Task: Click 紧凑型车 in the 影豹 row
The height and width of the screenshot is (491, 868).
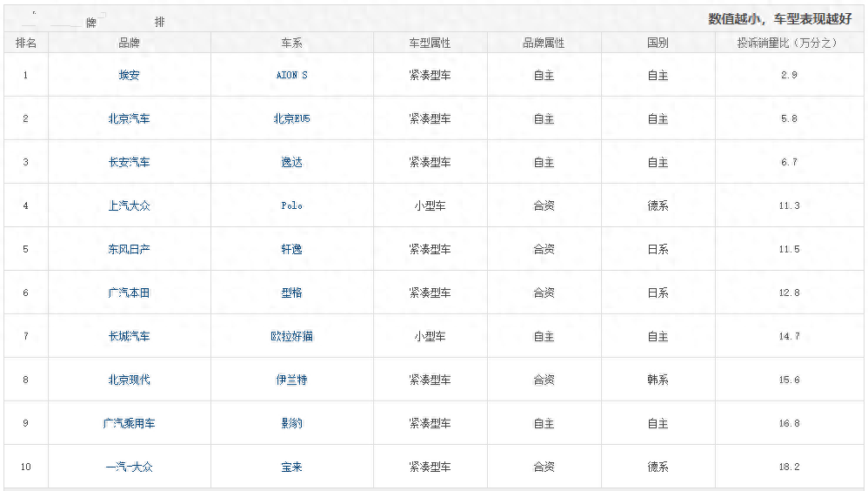Action: click(431, 423)
